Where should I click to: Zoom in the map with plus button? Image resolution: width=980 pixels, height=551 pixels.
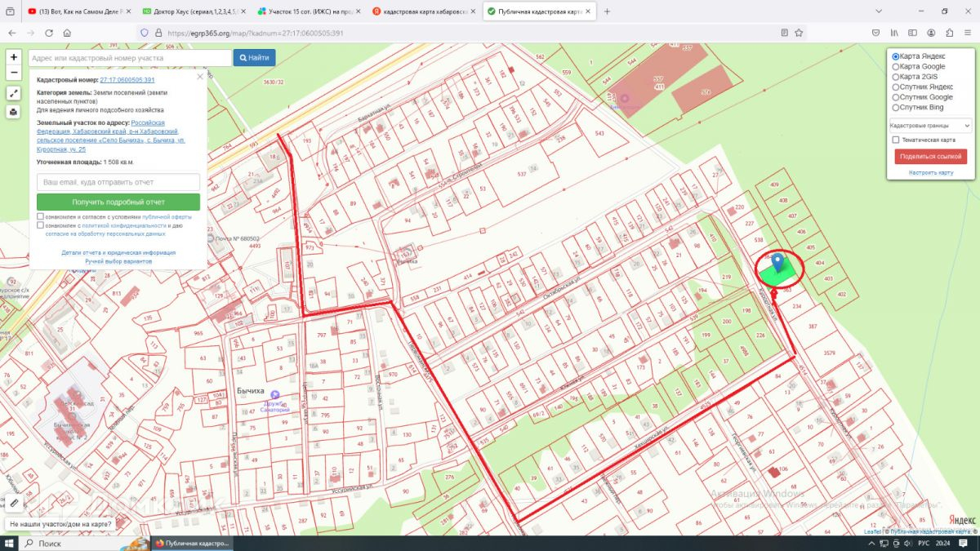pyautogui.click(x=14, y=57)
